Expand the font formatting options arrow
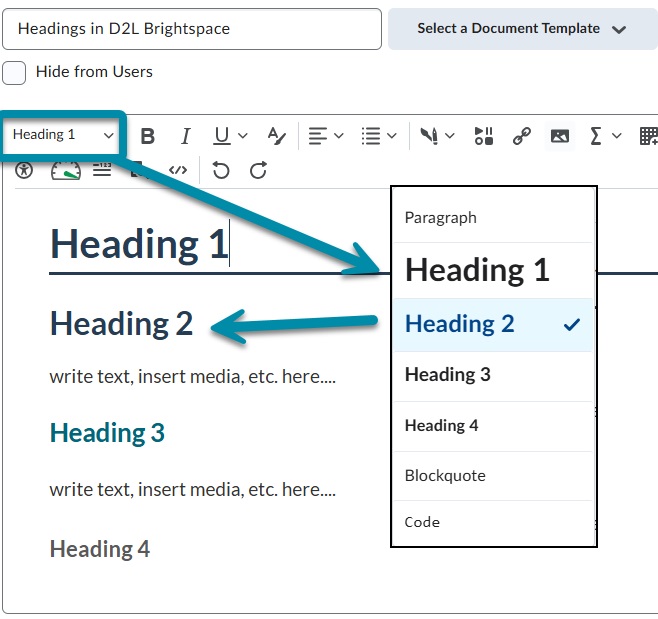This screenshot has width=658, height=619. click(x=449, y=136)
